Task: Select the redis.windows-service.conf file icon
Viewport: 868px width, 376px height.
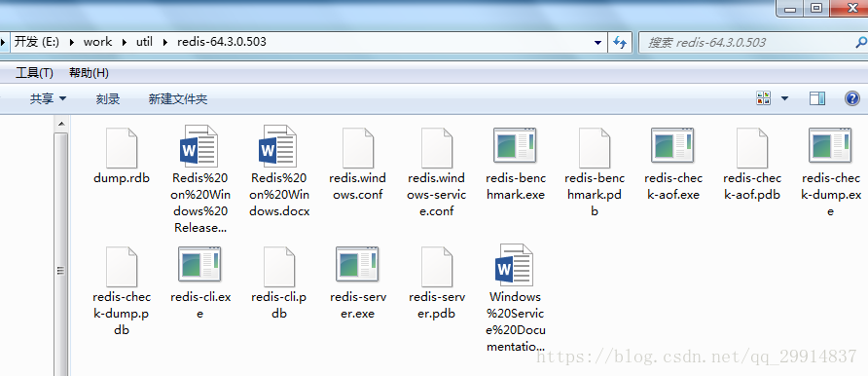Action: pos(437,148)
